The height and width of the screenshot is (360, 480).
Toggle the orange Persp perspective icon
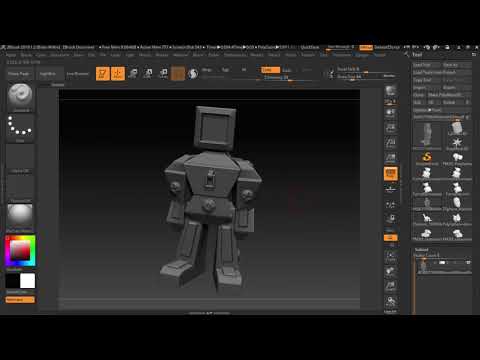391,173
